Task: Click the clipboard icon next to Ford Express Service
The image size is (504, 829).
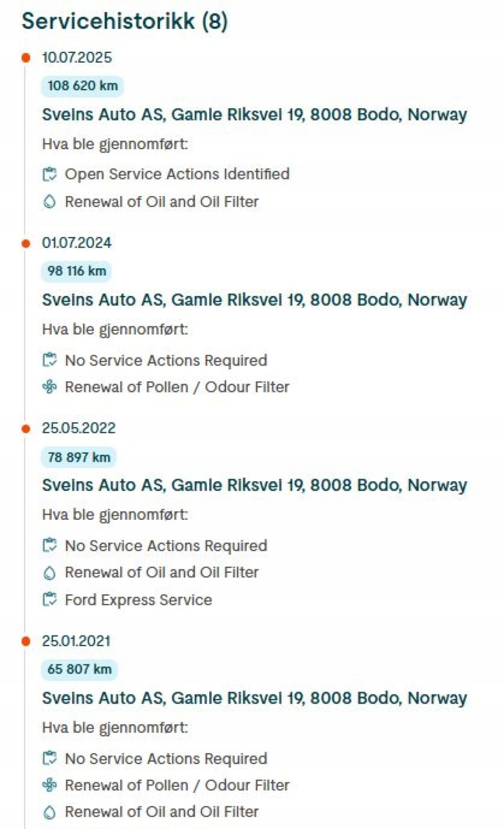Action: [x=50, y=600]
